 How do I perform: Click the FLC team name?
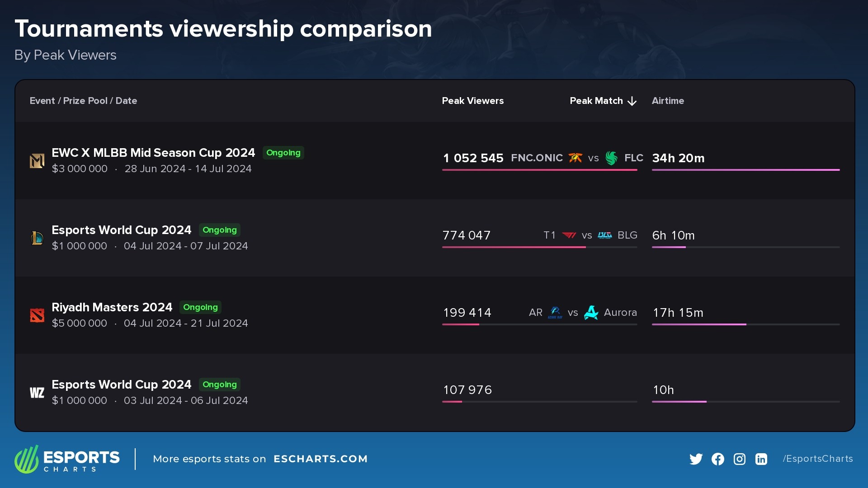(634, 158)
